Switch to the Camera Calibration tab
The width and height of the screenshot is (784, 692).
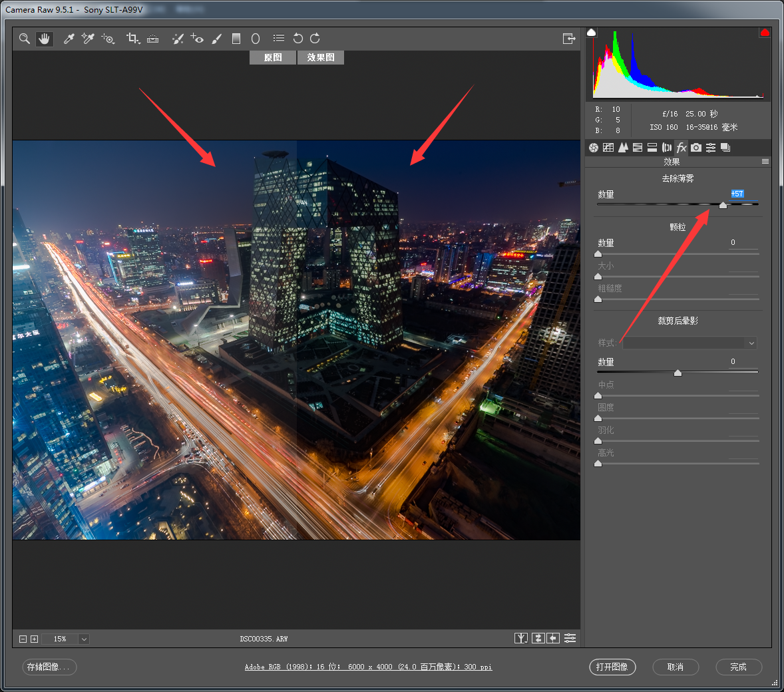696,148
